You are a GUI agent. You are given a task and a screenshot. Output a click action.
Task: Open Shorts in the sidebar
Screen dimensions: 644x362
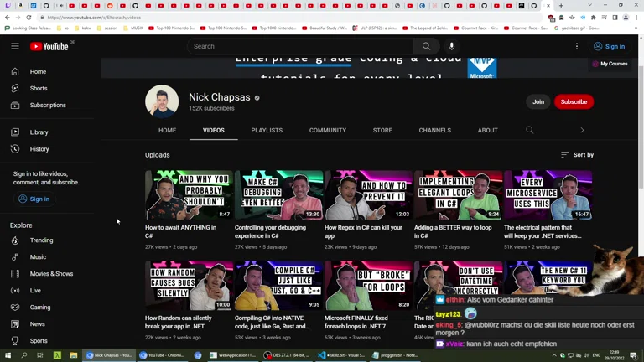(38, 88)
